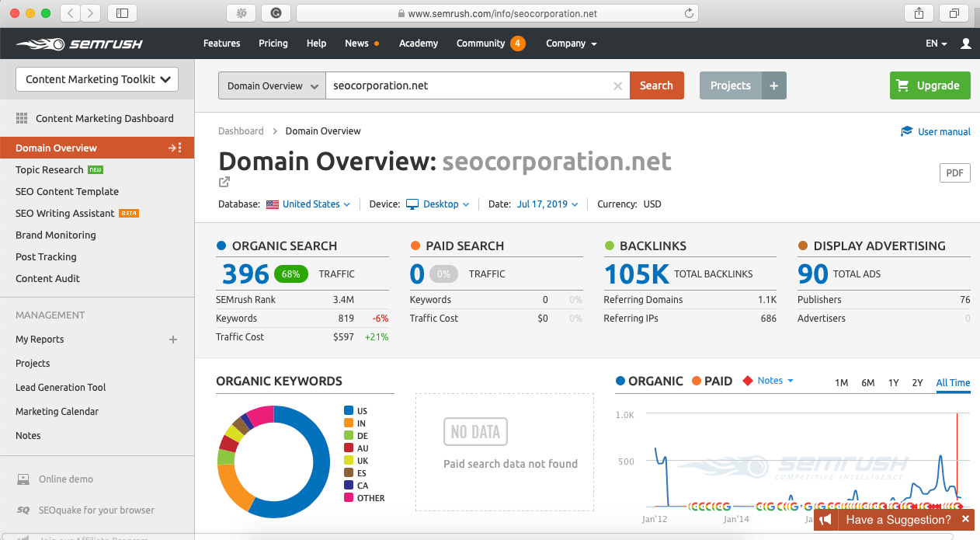Add a report via My Reports plus
980x540 pixels.
[173, 340]
